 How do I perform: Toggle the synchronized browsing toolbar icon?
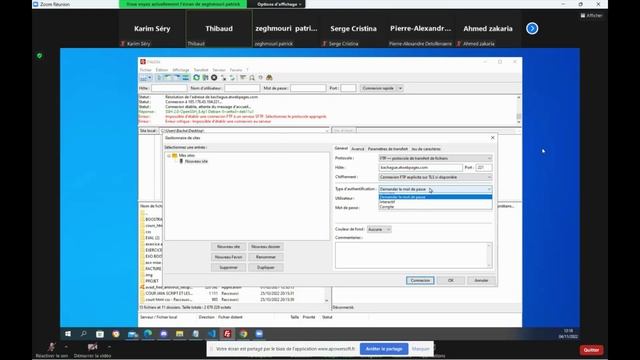click(260, 78)
